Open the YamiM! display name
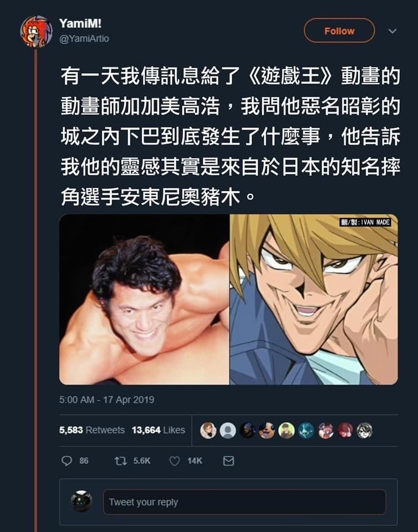Image resolution: width=418 pixels, height=532 pixels. pyautogui.click(x=80, y=23)
